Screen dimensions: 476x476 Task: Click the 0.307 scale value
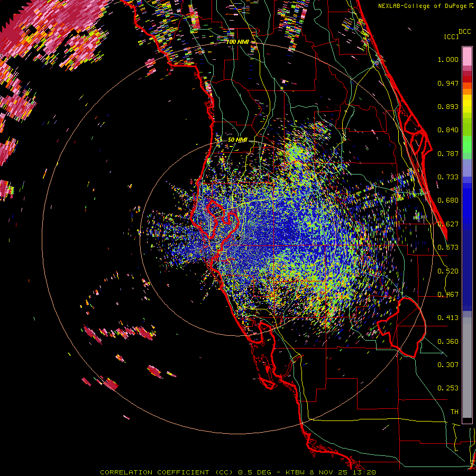pos(448,364)
